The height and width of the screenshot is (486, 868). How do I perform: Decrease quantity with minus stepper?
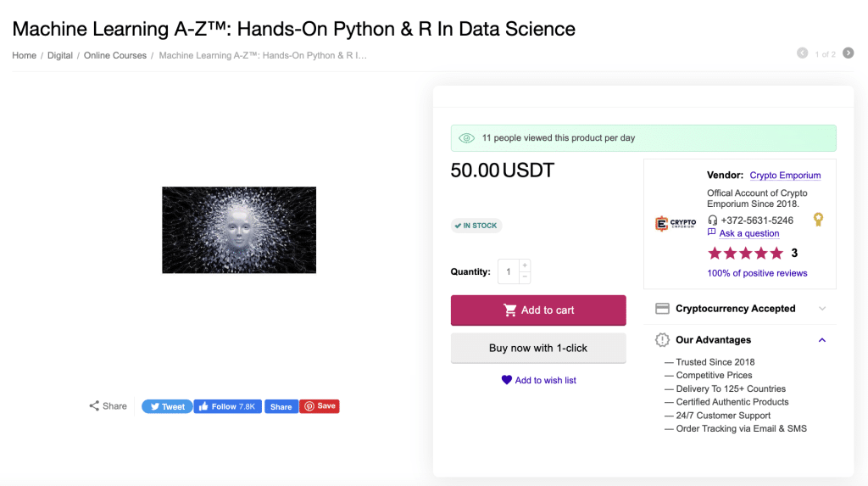coord(525,277)
